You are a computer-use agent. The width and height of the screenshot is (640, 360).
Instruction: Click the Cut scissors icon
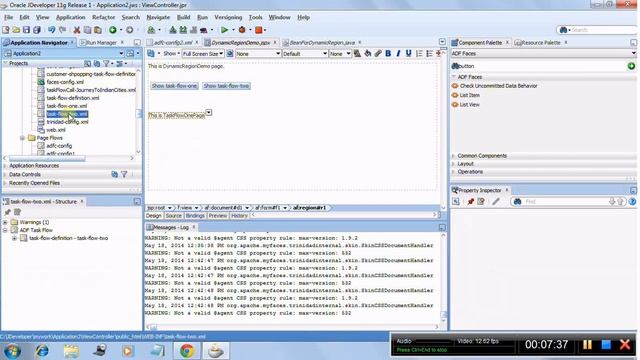pyautogui.click(x=76, y=30)
